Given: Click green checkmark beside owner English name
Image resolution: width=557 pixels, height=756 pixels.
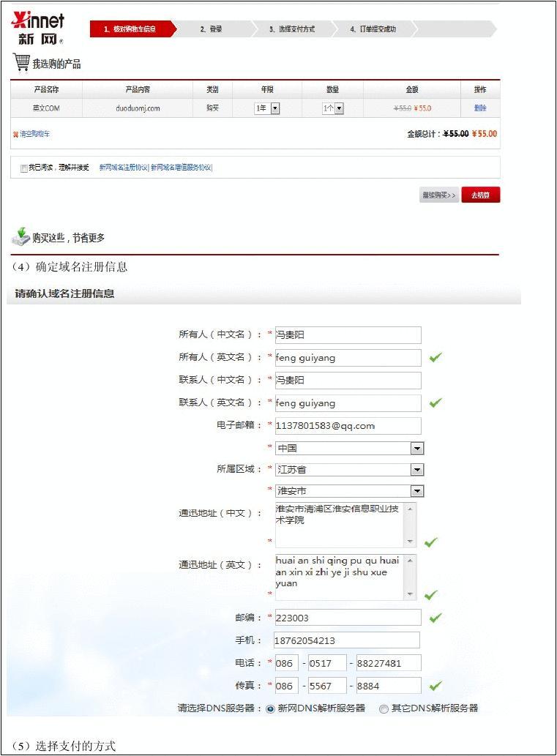Looking at the screenshot, I should (435, 357).
